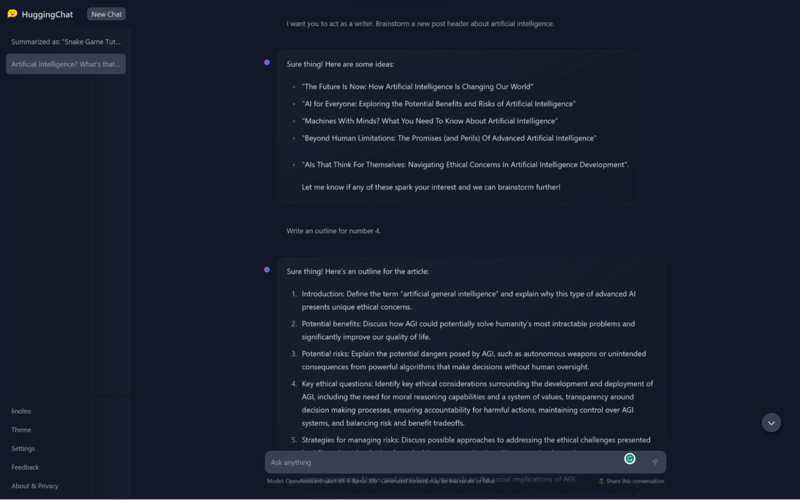Screen dimensions: 800x500
Task: Click the Share this conversation link
Action: coord(634,481)
